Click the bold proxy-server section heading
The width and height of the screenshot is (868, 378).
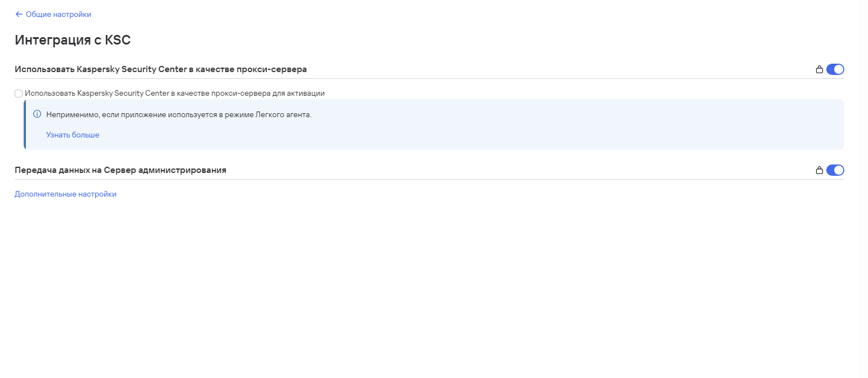point(161,69)
